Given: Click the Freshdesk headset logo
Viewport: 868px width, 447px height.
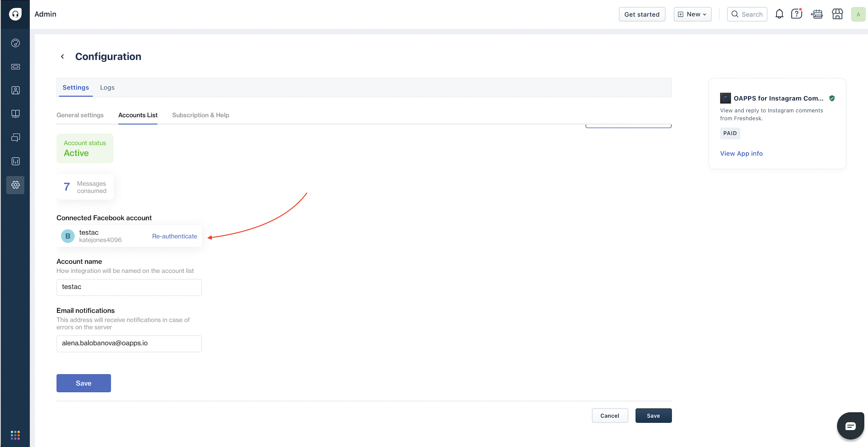Looking at the screenshot, I should click(x=15, y=14).
